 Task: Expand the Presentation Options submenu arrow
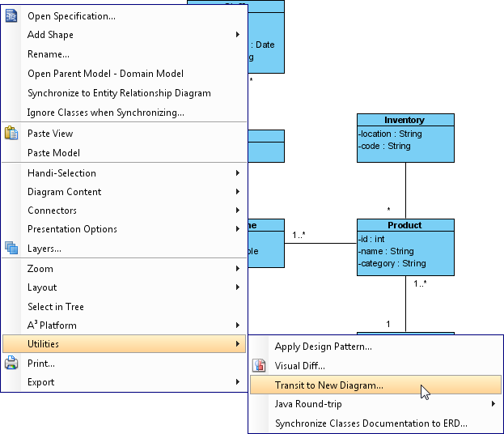click(x=238, y=229)
